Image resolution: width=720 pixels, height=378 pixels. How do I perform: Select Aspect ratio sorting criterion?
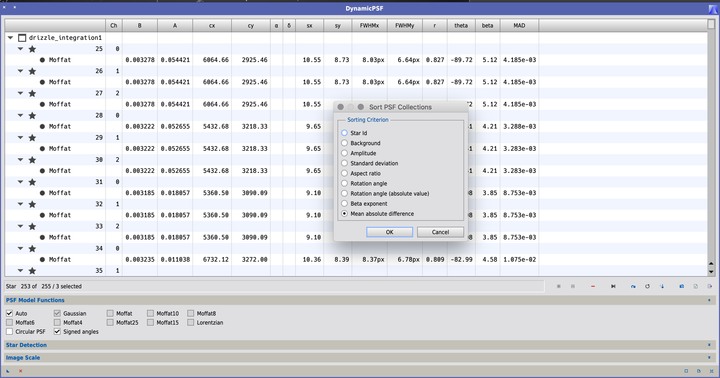tap(344, 173)
